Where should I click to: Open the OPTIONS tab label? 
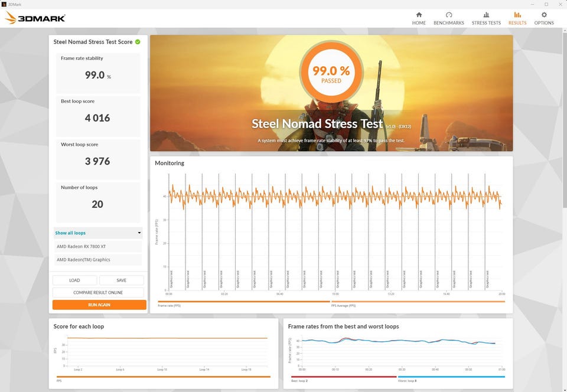click(x=544, y=23)
